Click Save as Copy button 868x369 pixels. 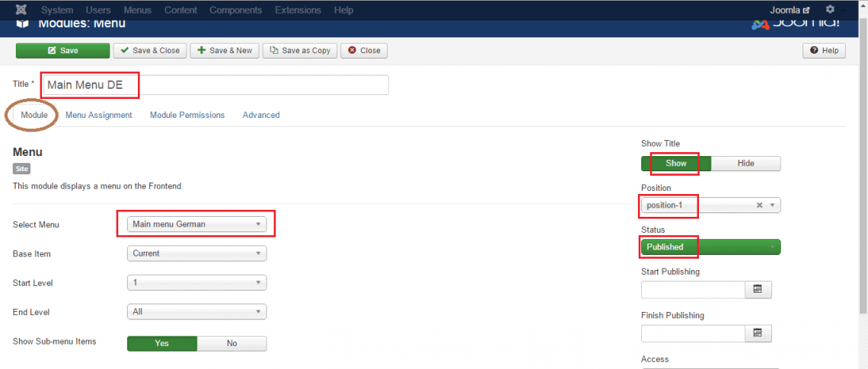click(300, 50)
